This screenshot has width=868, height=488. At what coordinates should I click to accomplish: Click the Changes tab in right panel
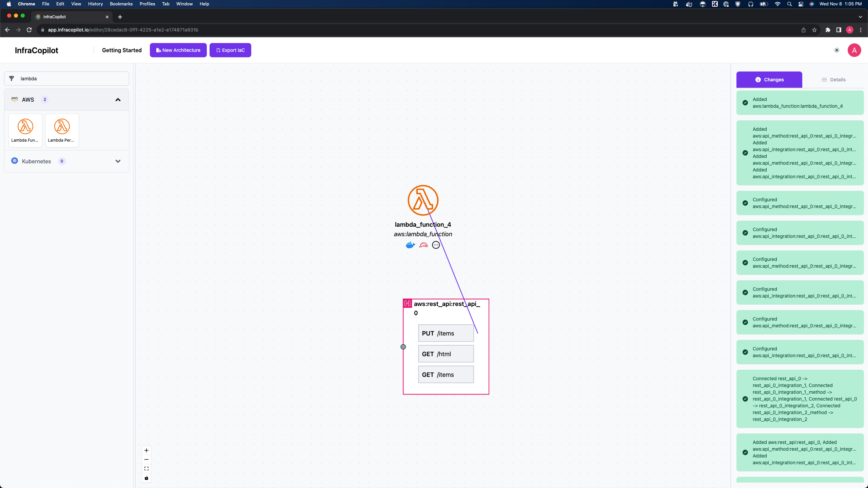click(x=769, y=79)
